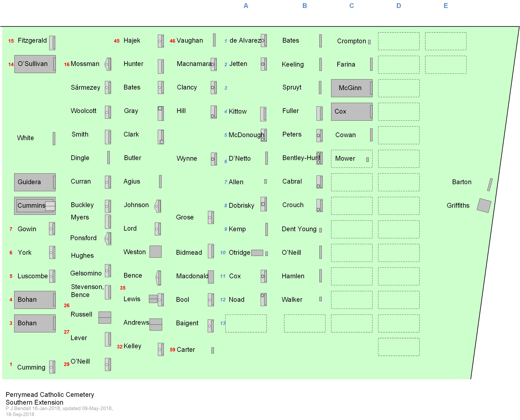This screenshot has width=520, height=420.
Task: Click the Ponsford headstone icon
Action: coord(108,239)
